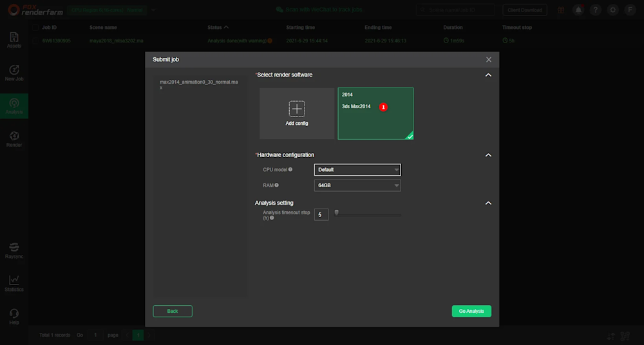Click scene name maya2018_mtoa3202.ma
This screenshot has height=345, width=644.
coord(116,41)
